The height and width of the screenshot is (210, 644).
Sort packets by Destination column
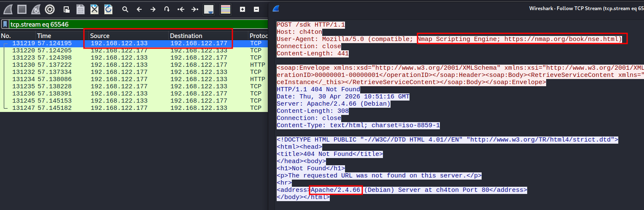208,36
